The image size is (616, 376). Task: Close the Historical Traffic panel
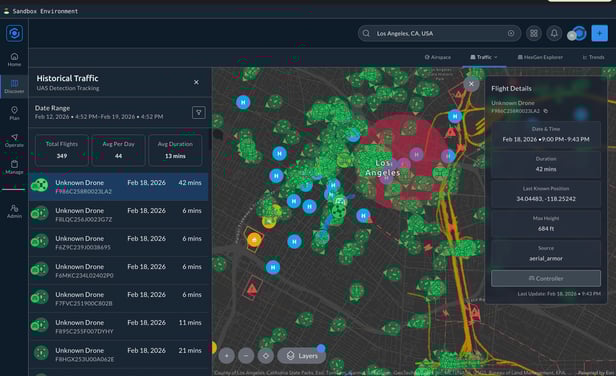tap(196, 82)
